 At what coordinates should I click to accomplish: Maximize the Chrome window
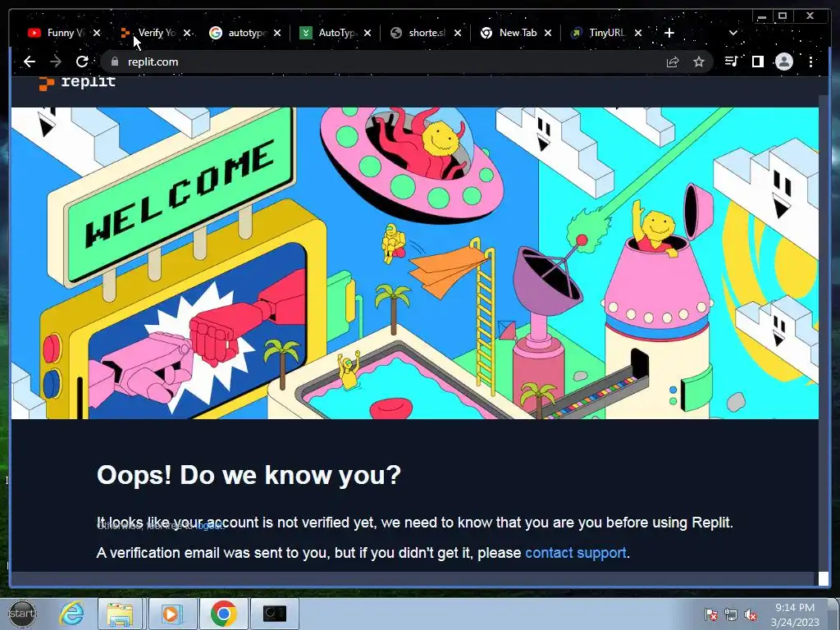(x=782, y=16)
